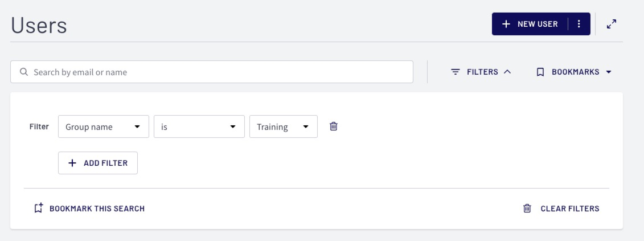Focus the search by email or name field
Screen dimensions: 644x241
point(211,72)
